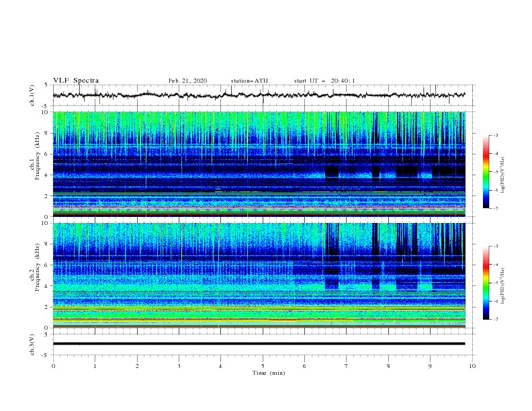Screen dimensions: 532x411
Task: Click the ch.2 PSD color bar
Action: pos(486,283)
